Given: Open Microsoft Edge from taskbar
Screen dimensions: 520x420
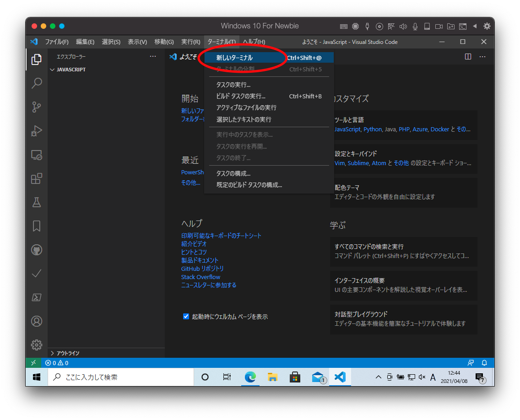Looking at the screenshot, I should [250, 377].
